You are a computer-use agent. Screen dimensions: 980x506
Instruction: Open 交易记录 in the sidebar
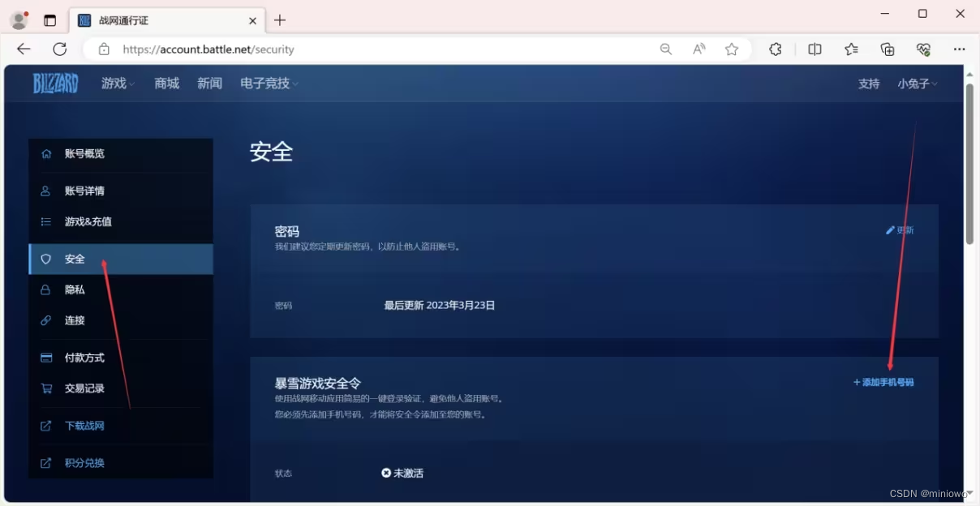121,389
